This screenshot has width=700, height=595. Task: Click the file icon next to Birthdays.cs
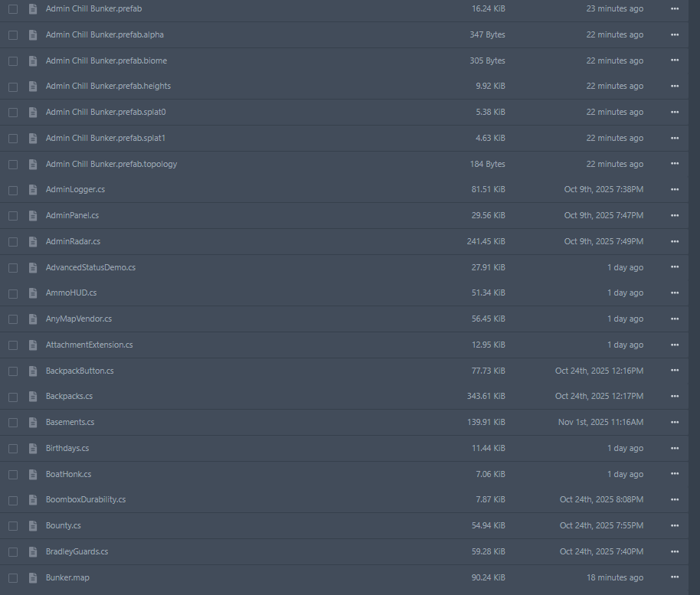tap(33, 448)
